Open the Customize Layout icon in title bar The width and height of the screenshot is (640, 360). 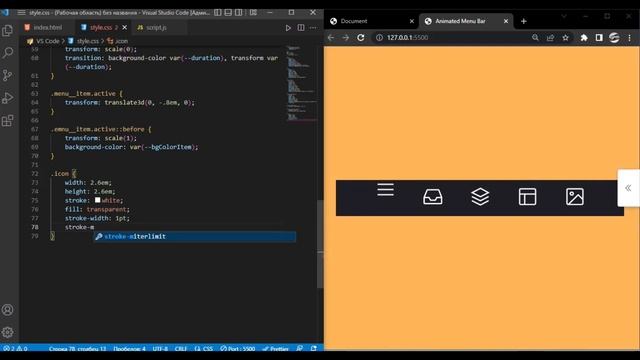(x=253, y=13)
